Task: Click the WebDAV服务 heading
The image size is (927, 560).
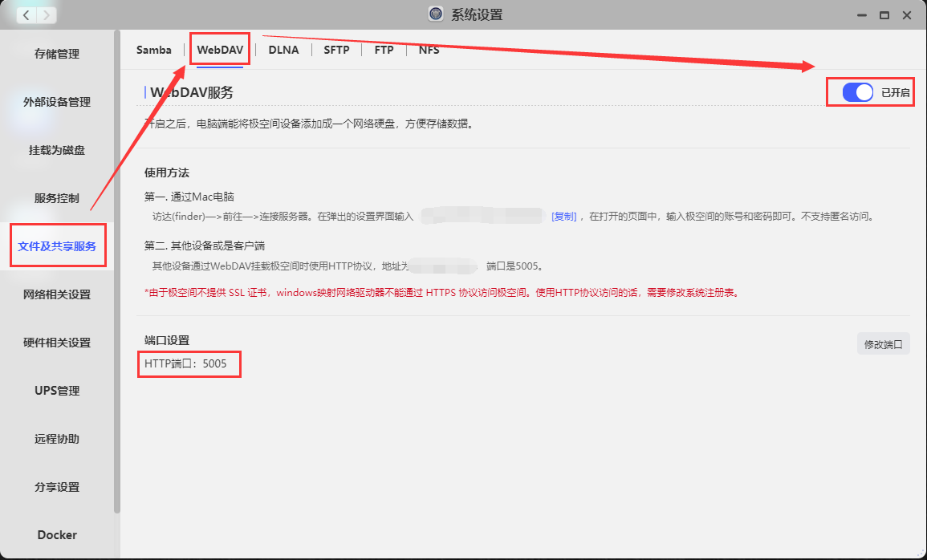Action: (192, 92)
